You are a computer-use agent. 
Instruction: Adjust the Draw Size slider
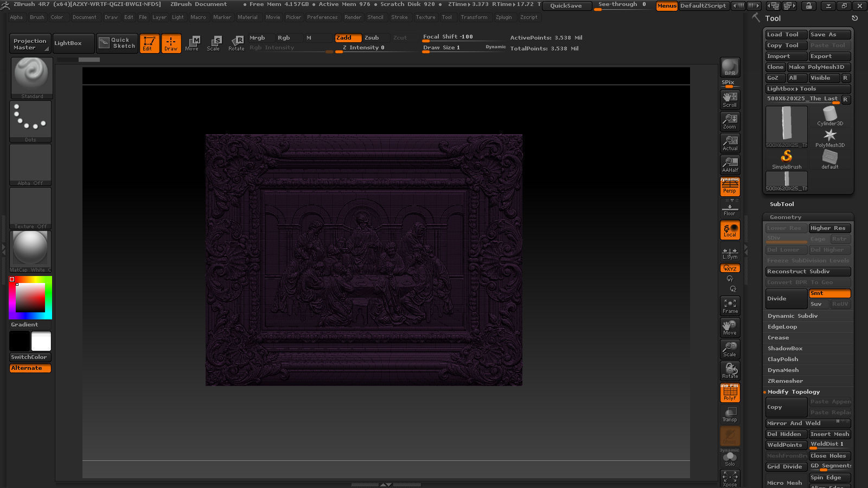(464, 48)
